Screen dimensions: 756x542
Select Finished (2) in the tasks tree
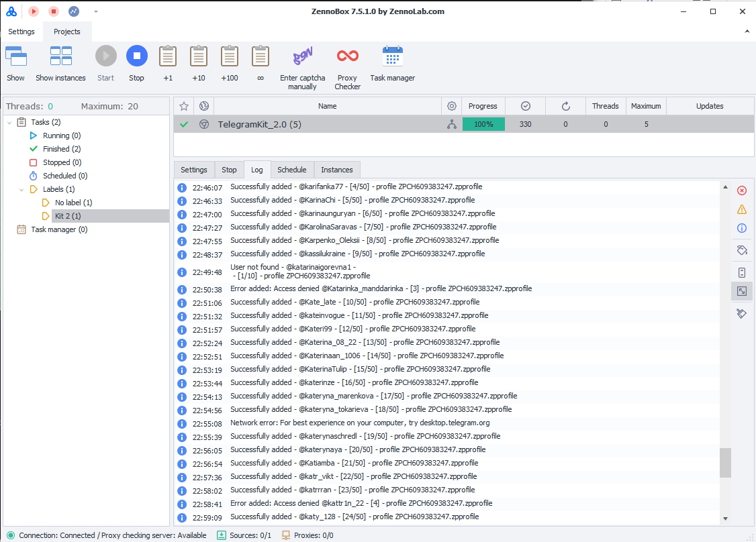point(62,149)
